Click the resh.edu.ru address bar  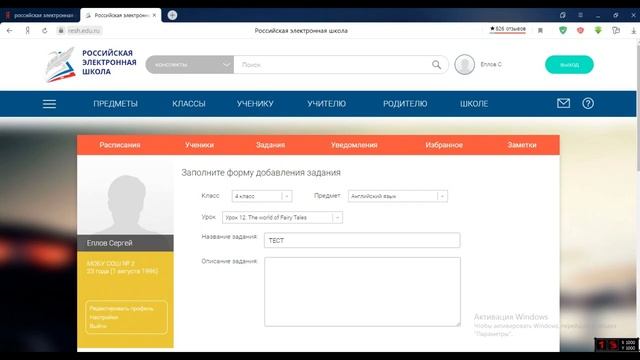(x=84, y=31)
